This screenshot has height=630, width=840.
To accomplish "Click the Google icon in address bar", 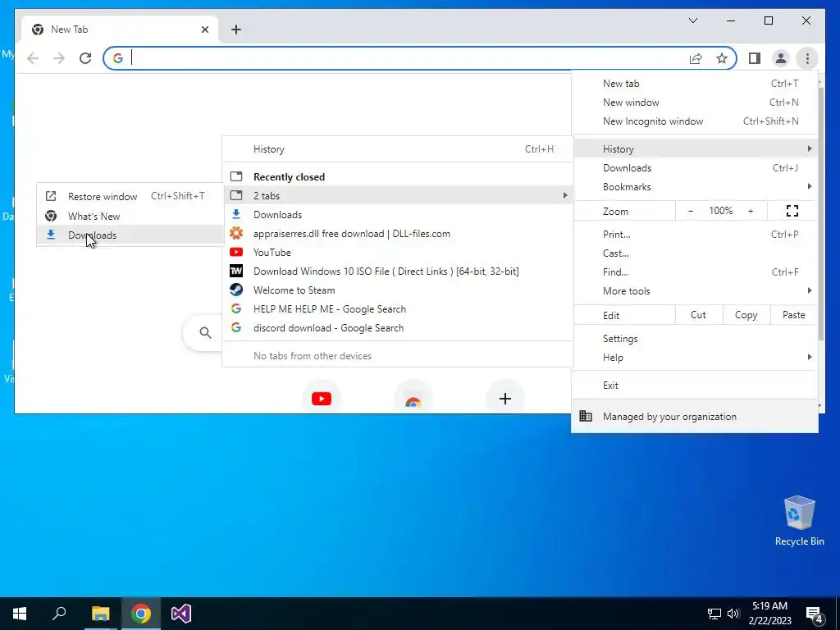I will [x=118, y=58].
